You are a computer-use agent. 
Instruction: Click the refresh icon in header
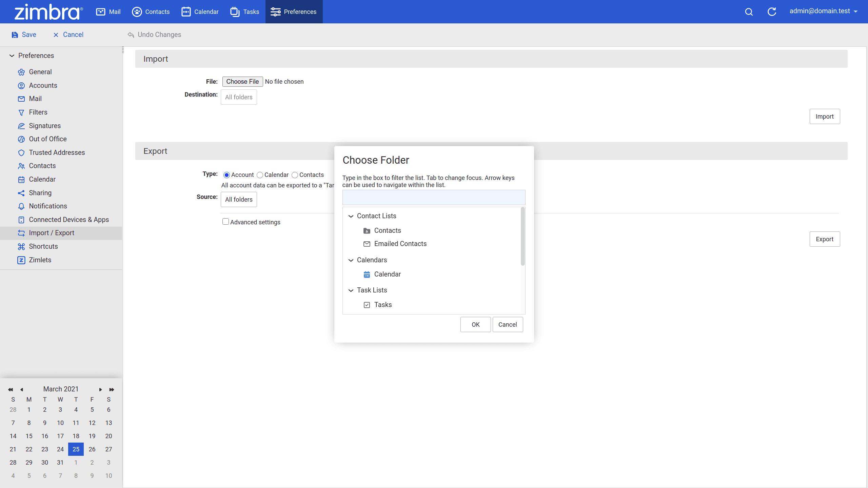pos(772,12)
